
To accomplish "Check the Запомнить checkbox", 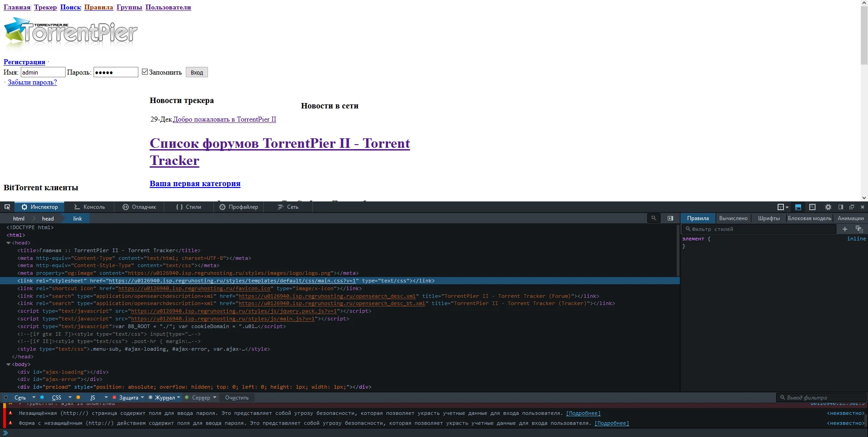I will click(145, 72).
